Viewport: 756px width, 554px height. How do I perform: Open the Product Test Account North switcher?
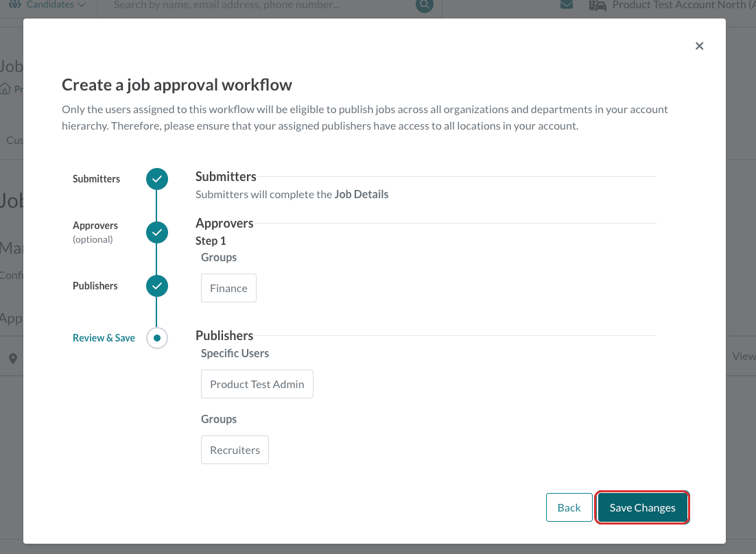[x=672, y=5]
